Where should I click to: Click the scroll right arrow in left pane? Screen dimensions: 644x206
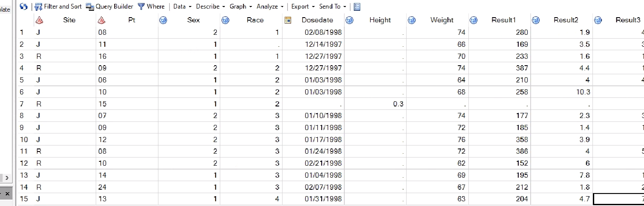[6, 178]
